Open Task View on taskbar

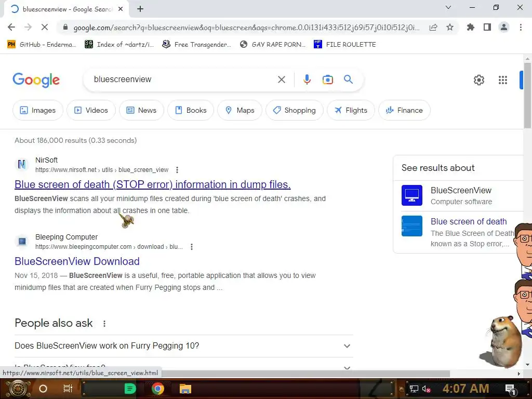click(68, 389)
